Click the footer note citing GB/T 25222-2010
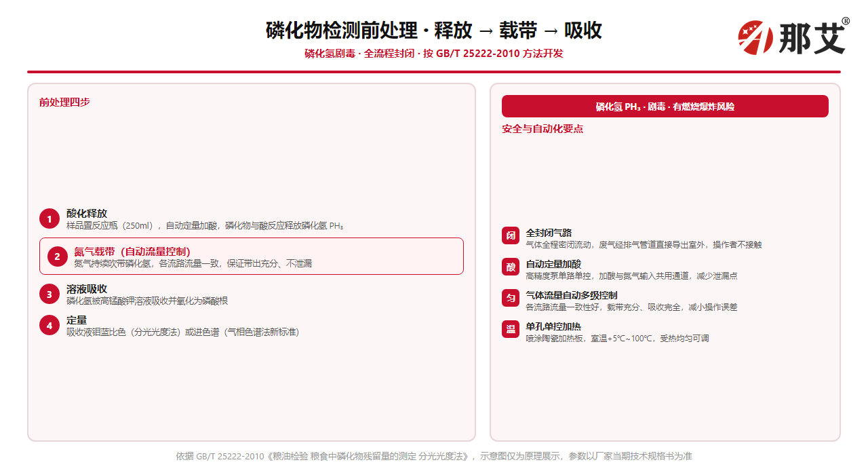 (434, 456)
